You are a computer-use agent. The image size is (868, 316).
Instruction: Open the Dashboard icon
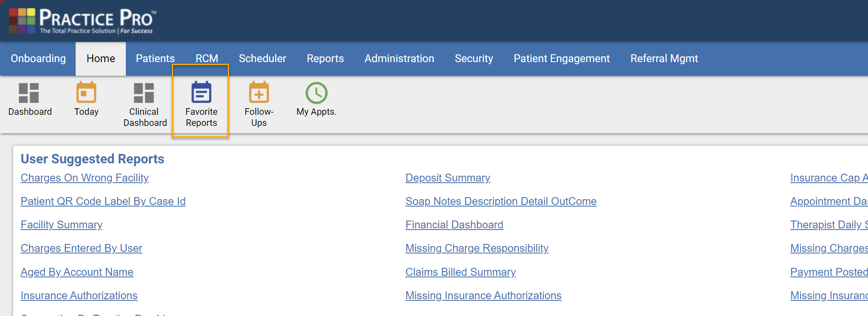click(29, 93)
